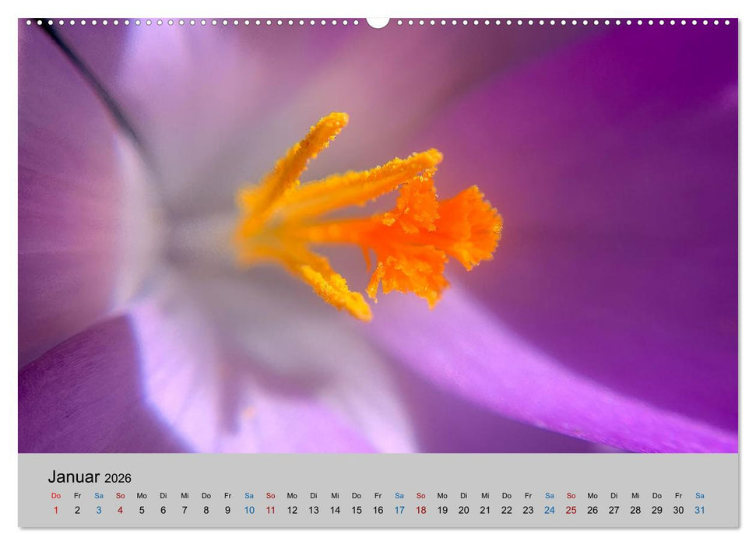The image size is (756, 545).
Task: Select the red date 1 on Thursday
Action: coord(55,511)
